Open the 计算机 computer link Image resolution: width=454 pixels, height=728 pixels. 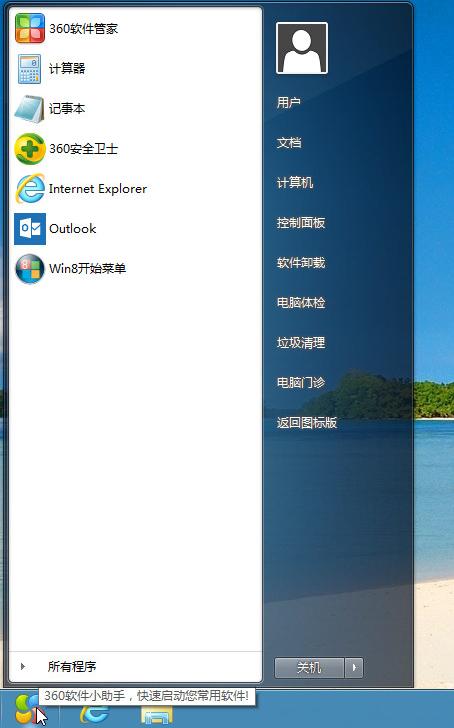(295, 182)
